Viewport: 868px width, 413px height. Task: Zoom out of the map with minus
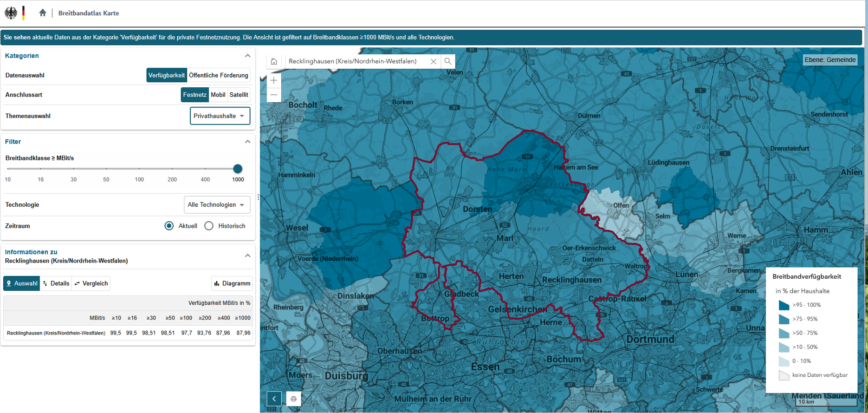coord(274,95)
